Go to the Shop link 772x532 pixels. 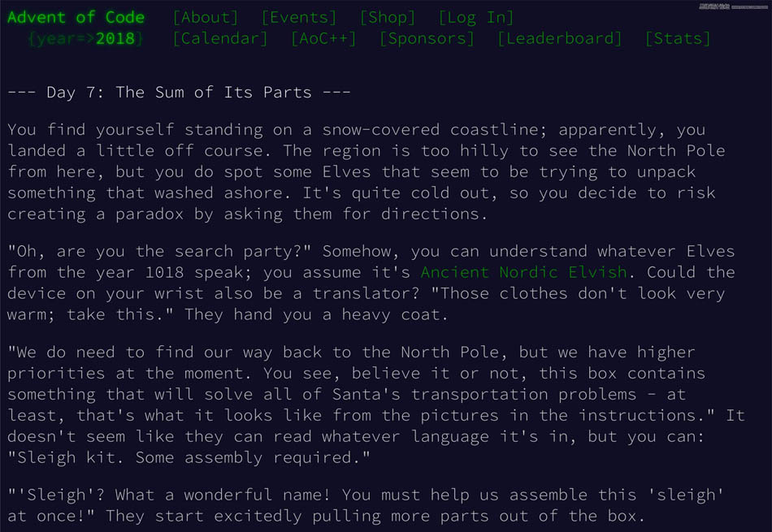click(387, 17)
